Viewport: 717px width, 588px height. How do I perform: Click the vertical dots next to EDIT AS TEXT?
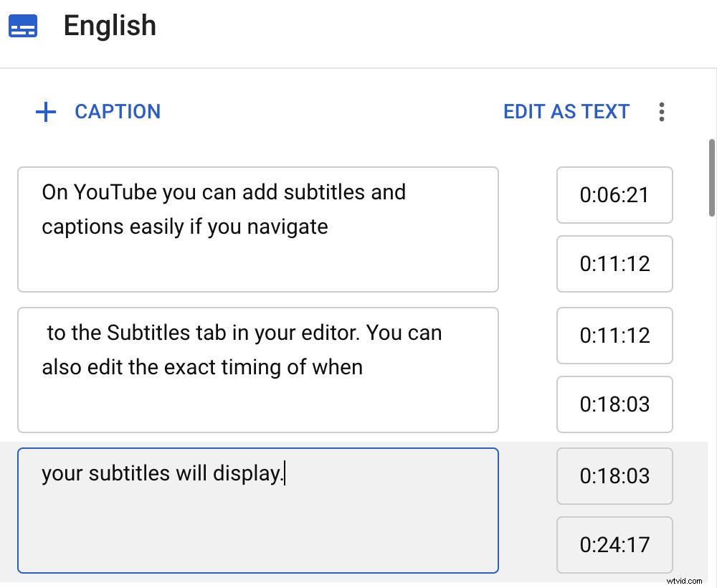(662, 112)
